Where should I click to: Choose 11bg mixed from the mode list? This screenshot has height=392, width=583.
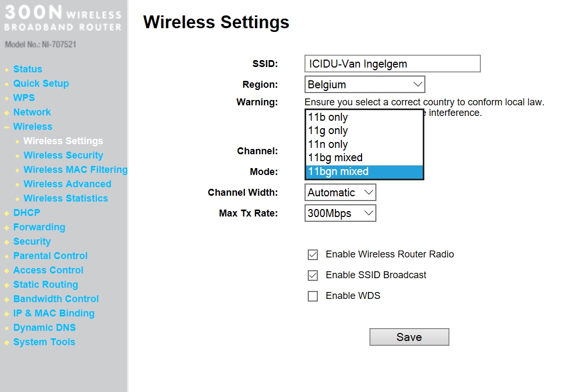coord(335,157)
